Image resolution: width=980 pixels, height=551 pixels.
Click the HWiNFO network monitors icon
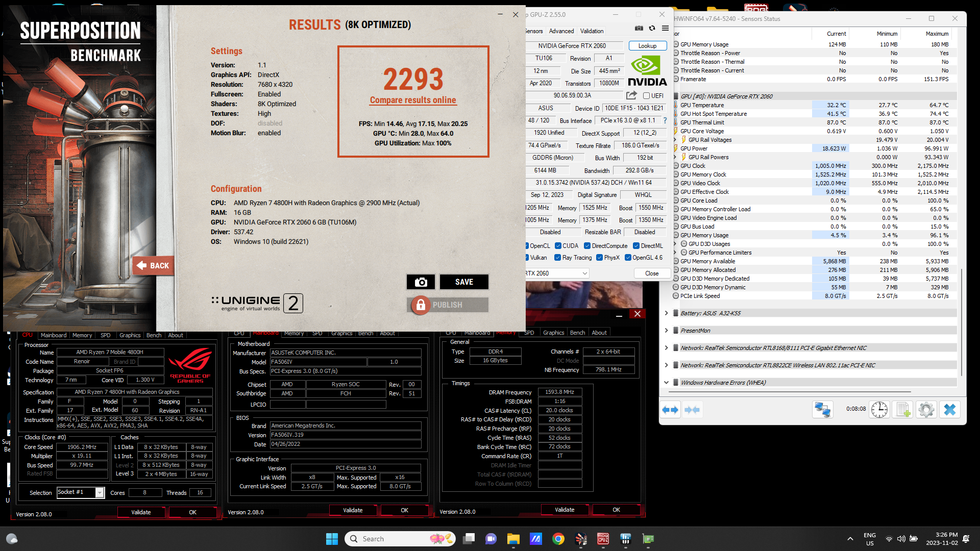[x=822, y=410]
